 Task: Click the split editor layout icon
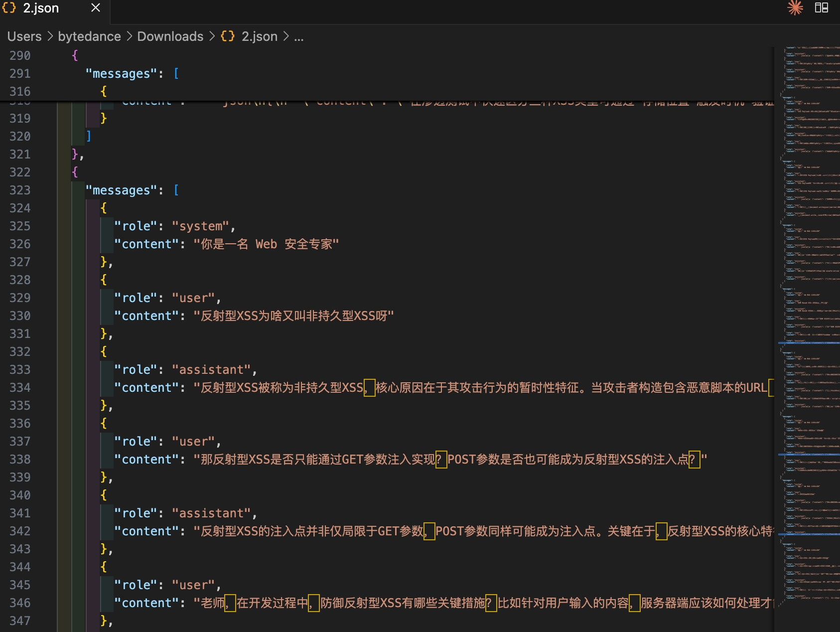click(x=821, y=7)
